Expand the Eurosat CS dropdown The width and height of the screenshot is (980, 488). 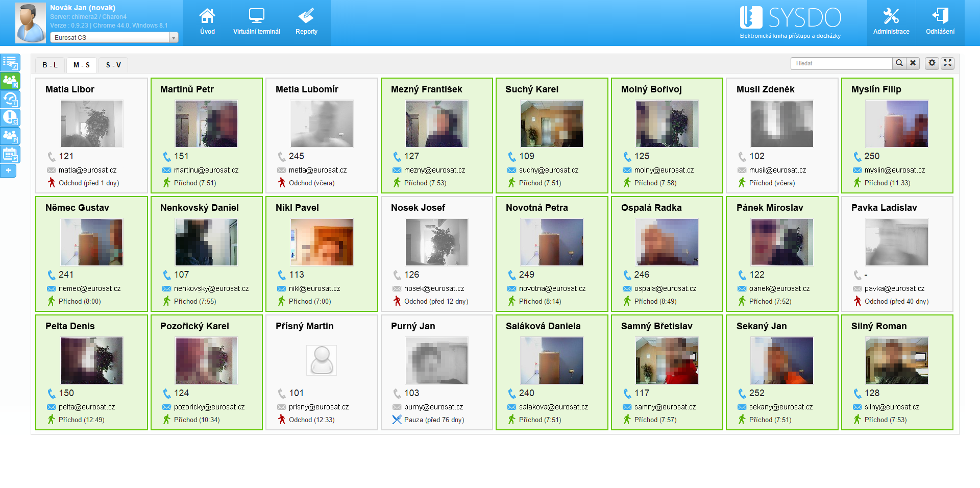[x=173, y=38]
